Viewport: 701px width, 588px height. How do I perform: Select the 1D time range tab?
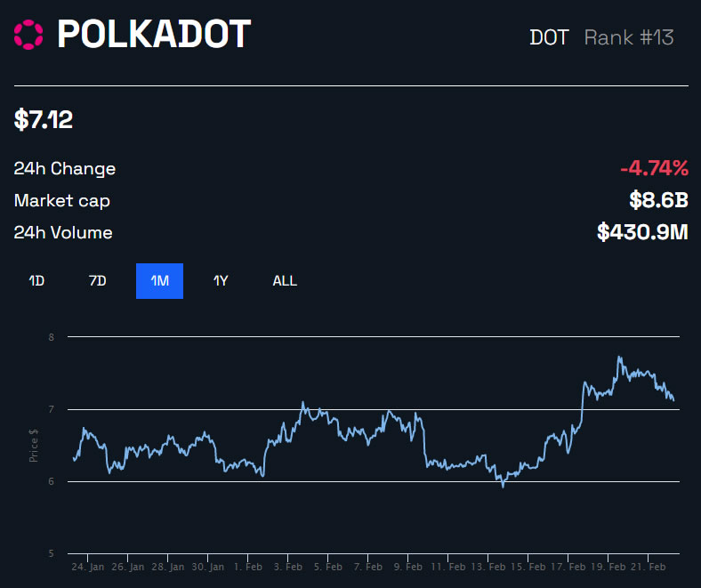[x=36, y=281]
